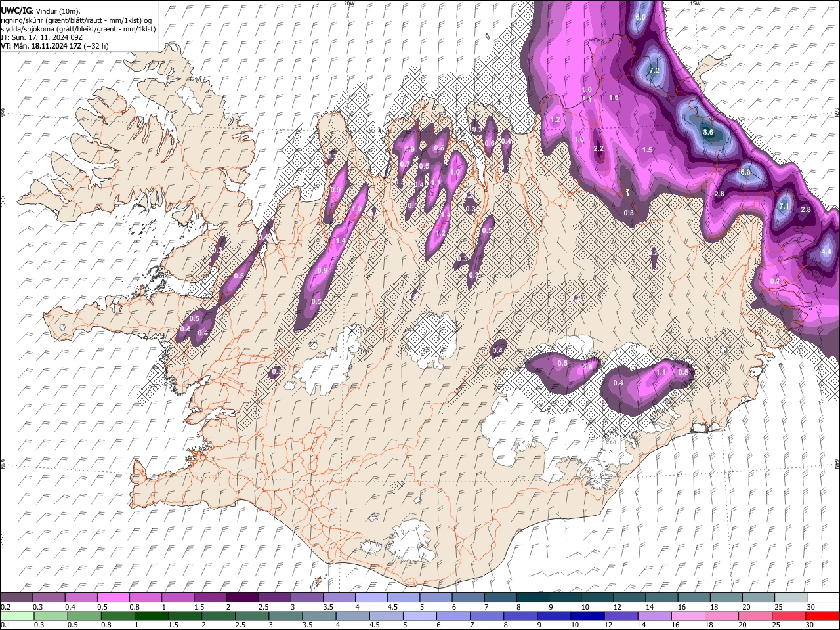
Task: Click the 0.2 label under the upper legend
Action: (6, 607)
